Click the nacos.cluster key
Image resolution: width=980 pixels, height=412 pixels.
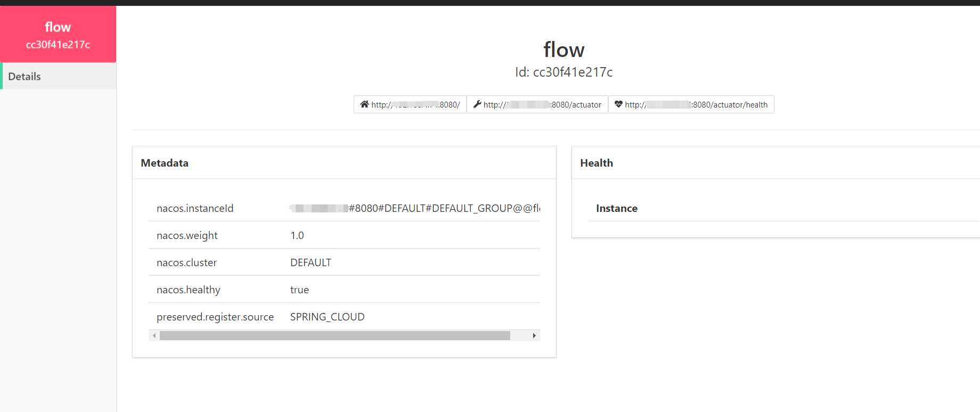(186, 262)
